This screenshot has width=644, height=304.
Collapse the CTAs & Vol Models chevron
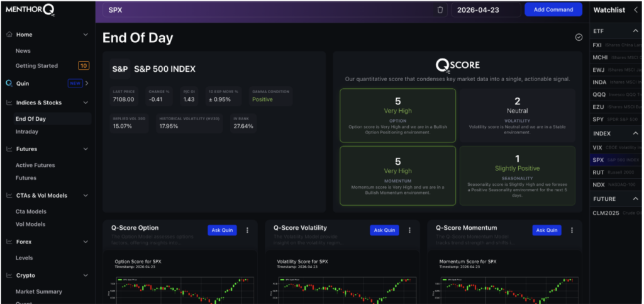(x=86, y=196)
